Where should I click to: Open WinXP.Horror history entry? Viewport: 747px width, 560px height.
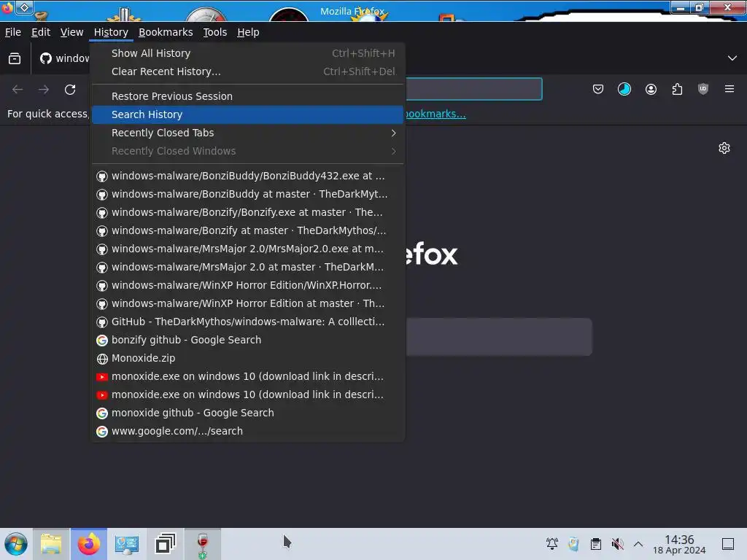click(x=248, y=285)
